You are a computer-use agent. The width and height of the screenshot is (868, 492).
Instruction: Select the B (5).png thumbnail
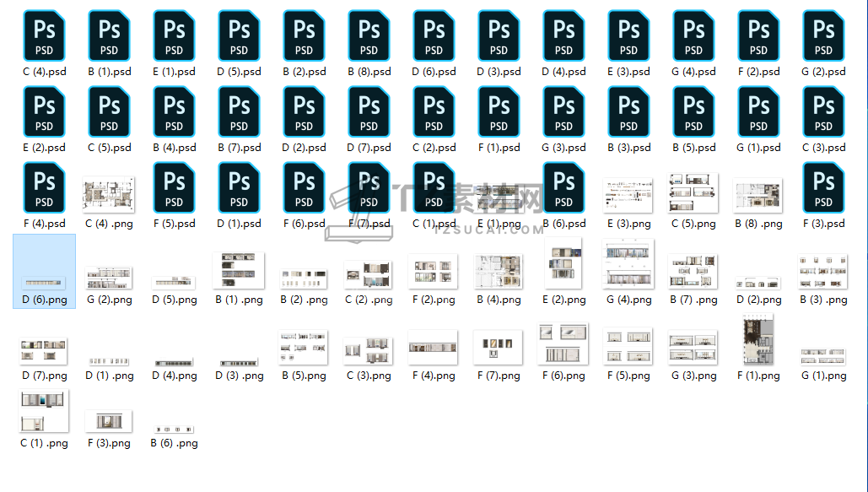point(304,348)
